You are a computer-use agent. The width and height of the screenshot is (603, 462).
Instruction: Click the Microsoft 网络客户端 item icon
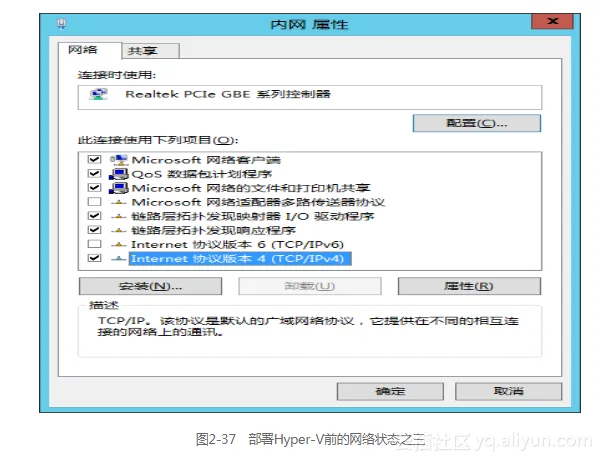(x=119, y=160)
